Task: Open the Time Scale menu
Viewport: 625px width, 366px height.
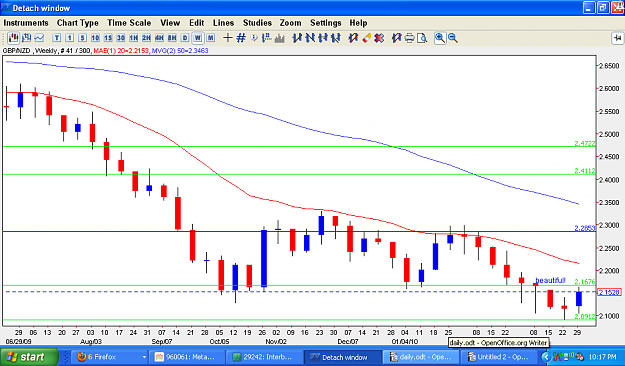Action: [x=129, y=23]
